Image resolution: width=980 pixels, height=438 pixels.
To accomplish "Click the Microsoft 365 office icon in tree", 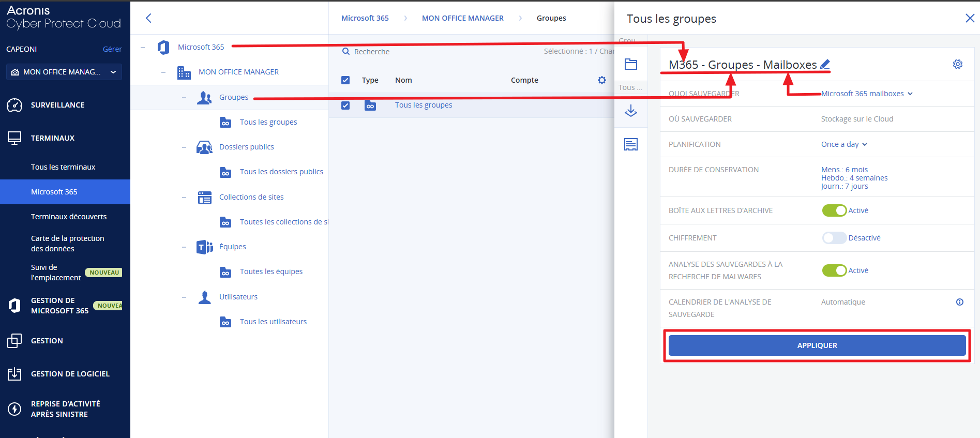I will pyautogui.click(x=163, y=47).
